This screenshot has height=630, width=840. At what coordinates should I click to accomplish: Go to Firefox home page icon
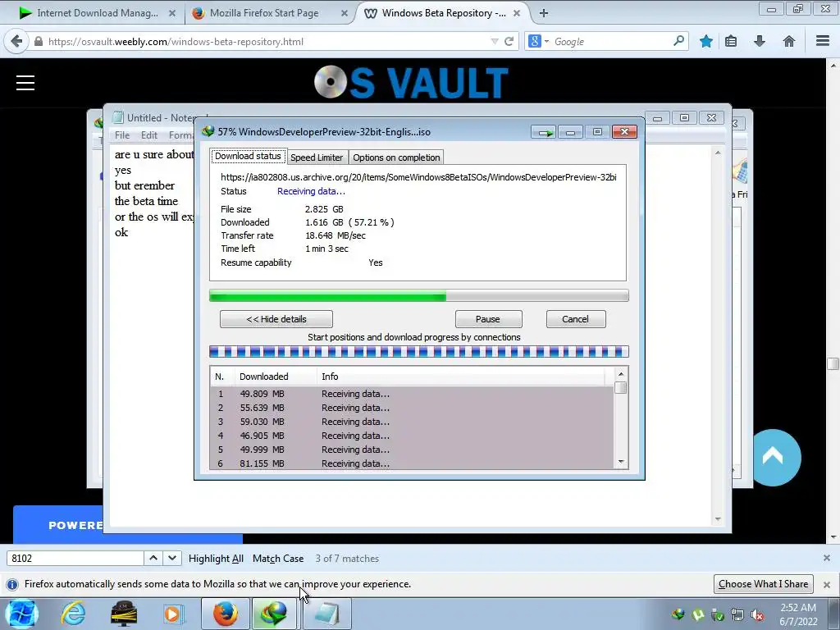tap(788, 41)
